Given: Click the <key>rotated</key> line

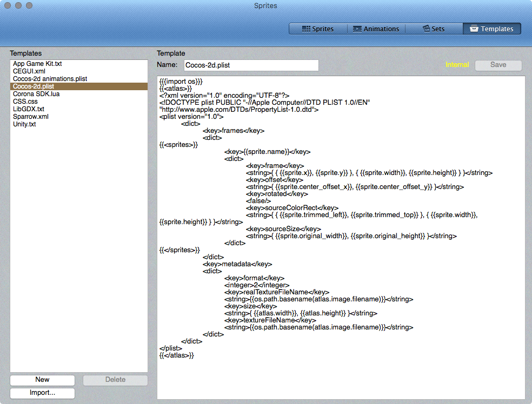Looking at the screenshot, I should tap(277, 194).
